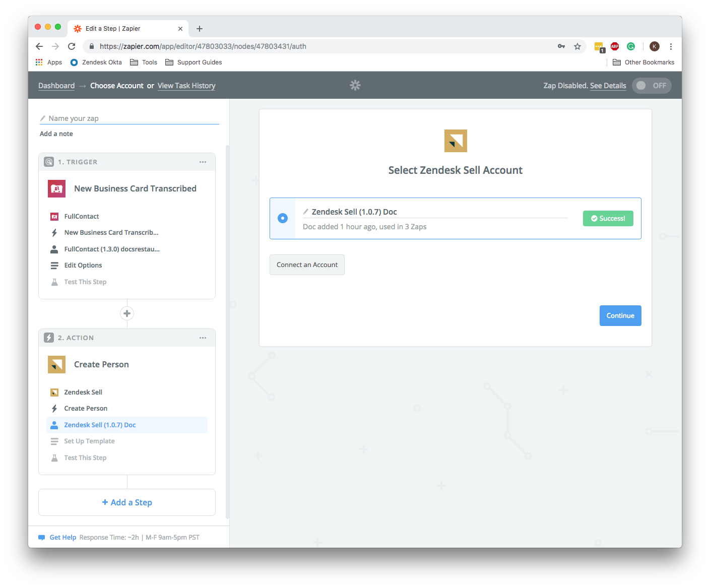Screen dimensions: 710x588
Task: Click the Name your zap field
Action: point(130,118)
